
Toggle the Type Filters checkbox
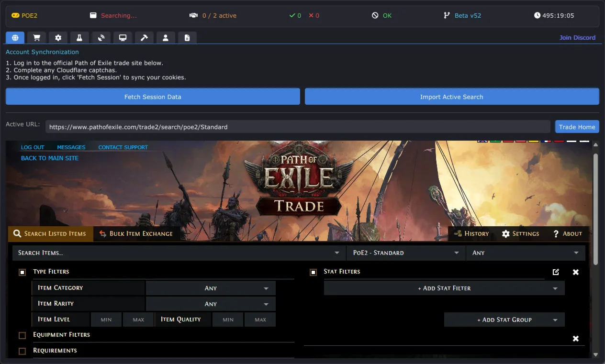coord(22,272)
